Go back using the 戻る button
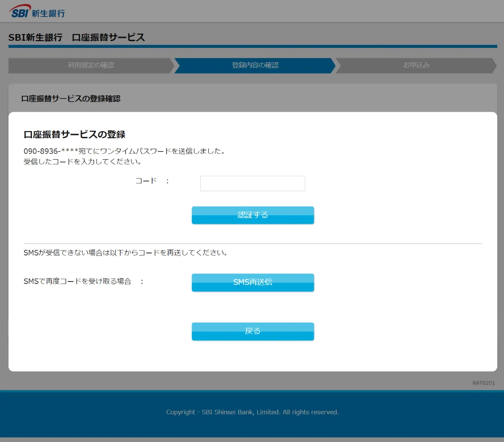This screenshot has width=504, height=442. point(252,331)
